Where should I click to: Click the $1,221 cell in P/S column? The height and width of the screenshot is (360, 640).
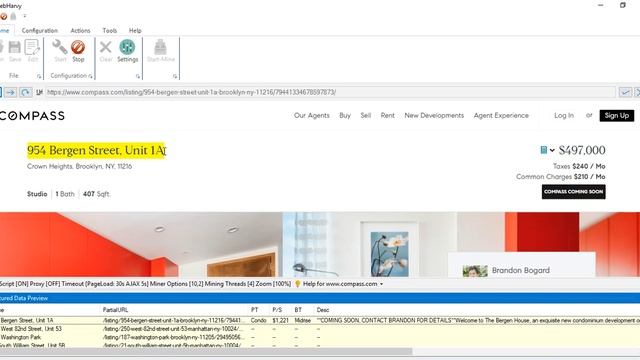(x=280, y=320)
